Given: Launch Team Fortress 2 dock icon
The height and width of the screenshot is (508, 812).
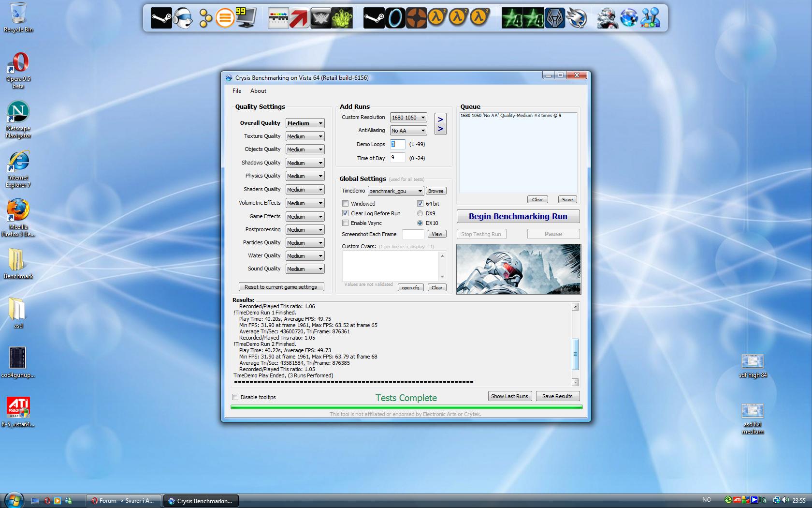Looking at the screenshot, I should [416, 18].
